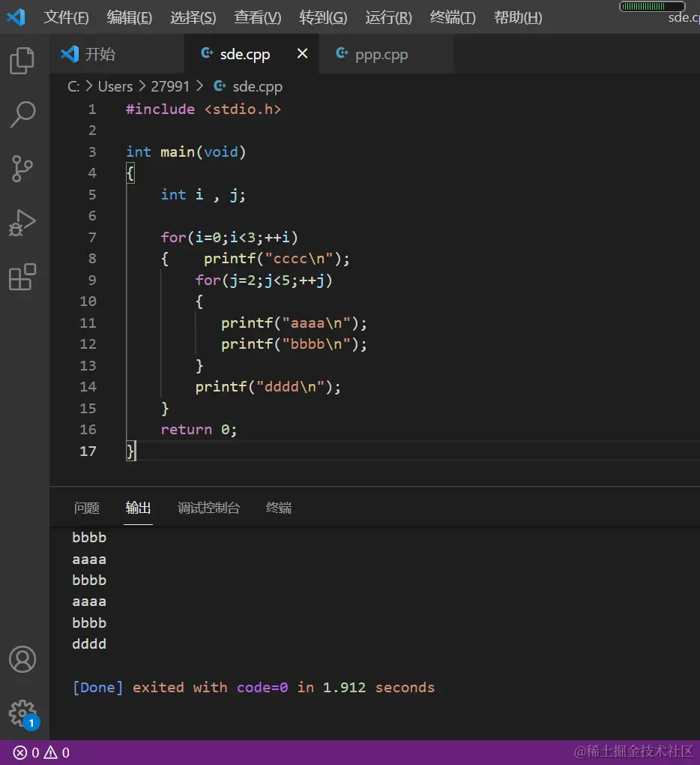The image size is (700, 765).
Task: Click the 'dddd' output line
Action: [x=89, y=644]
